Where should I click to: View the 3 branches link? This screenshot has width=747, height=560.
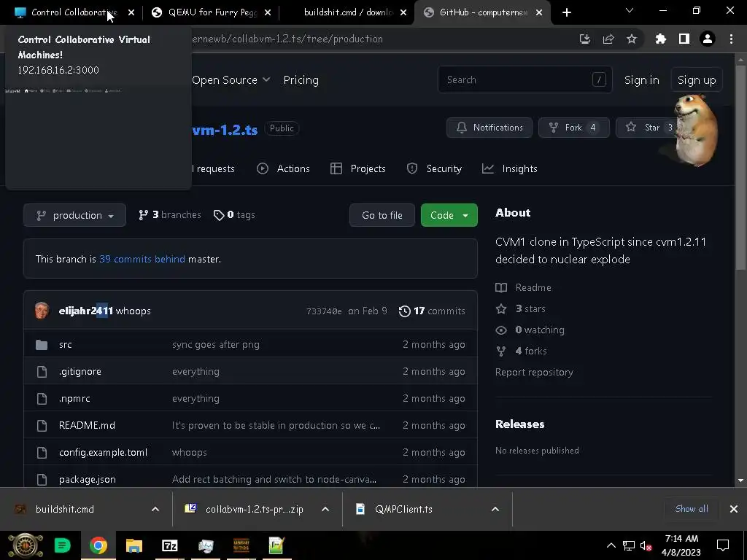(169, 215)
